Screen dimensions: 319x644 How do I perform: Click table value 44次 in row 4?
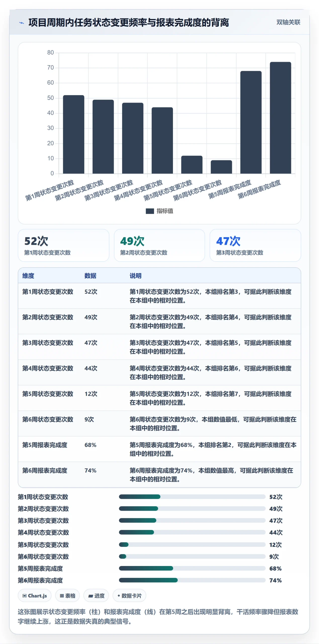click(x=91, y=368)
